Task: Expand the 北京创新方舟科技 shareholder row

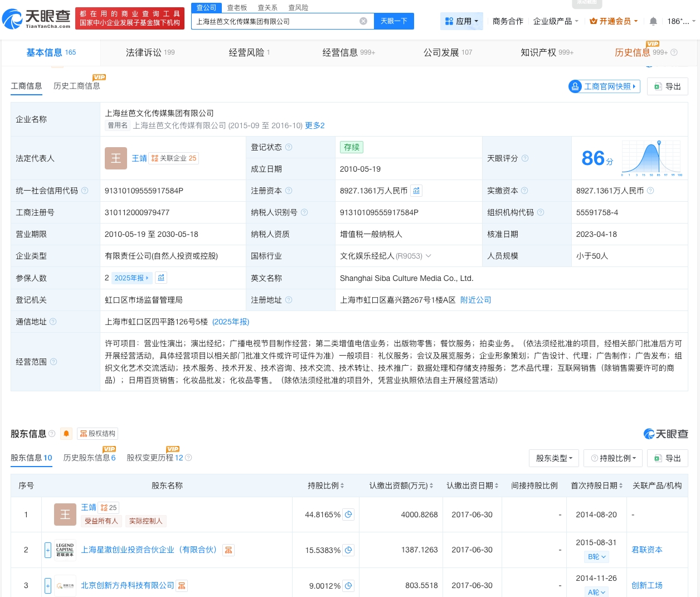Action: click(48, 586)
